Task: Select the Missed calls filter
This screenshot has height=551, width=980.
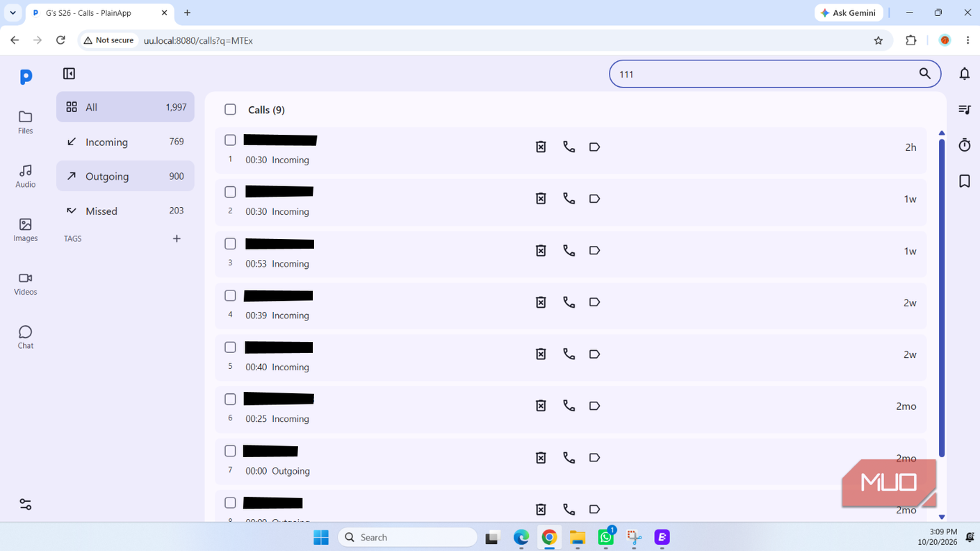Action: pyautogui.click(x=125, y=211)
